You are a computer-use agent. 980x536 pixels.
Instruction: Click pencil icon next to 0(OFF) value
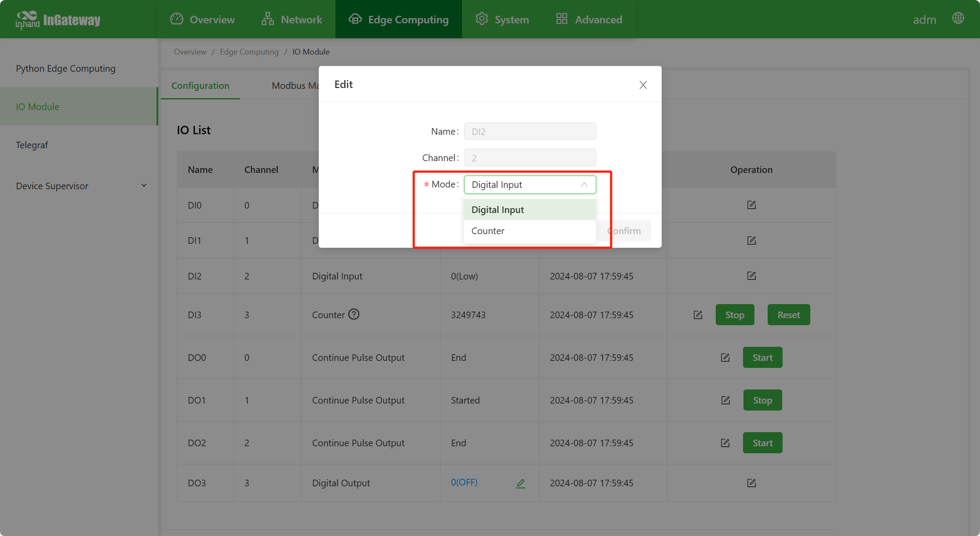pyautogui.click(x=521, y=483)
